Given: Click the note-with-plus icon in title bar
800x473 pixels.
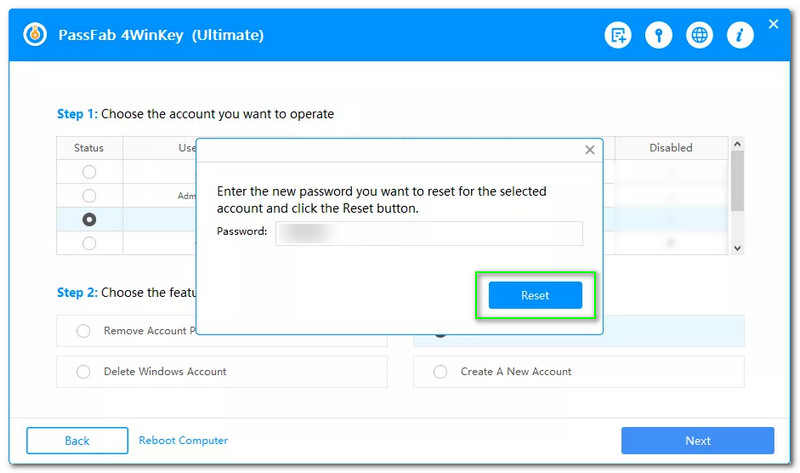Looking at the screenshot, I should 618,35.
